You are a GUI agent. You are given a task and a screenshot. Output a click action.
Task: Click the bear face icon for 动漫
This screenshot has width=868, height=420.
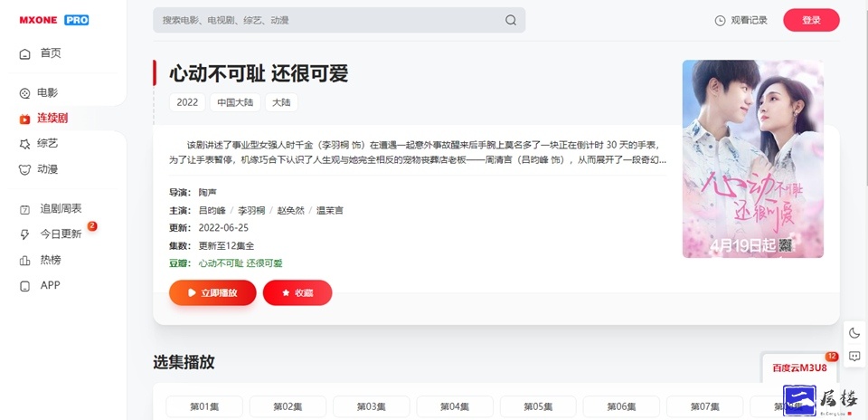(24, 169)
